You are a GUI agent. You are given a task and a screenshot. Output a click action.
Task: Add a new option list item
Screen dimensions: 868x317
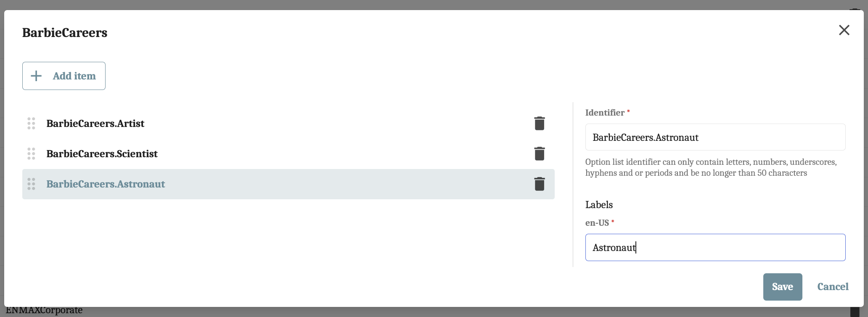click(x=64, y=76)
